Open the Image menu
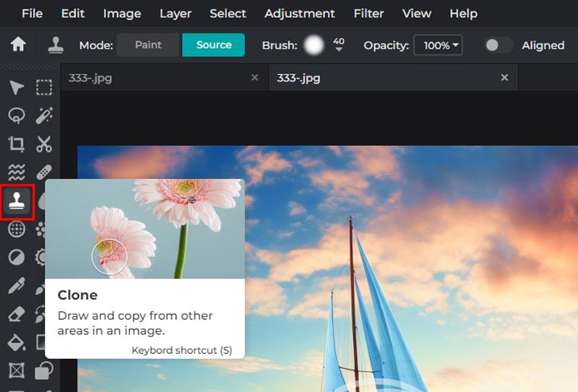This screenshot has width=578, height=392. coord(122,14)
